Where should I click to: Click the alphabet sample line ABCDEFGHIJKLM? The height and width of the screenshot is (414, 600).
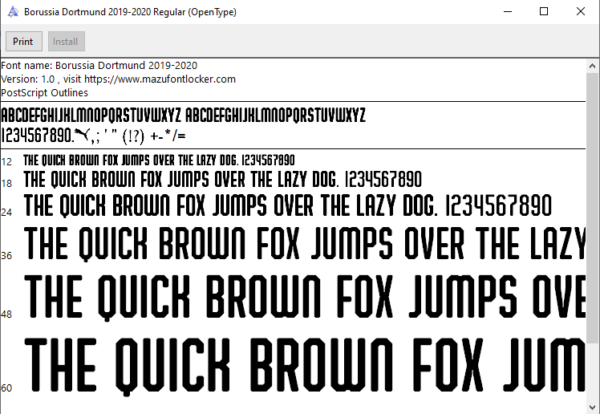coord(184,115)
